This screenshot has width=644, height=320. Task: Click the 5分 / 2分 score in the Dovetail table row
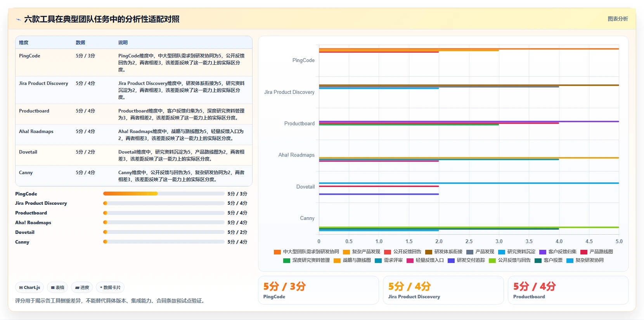coord(85,152)
